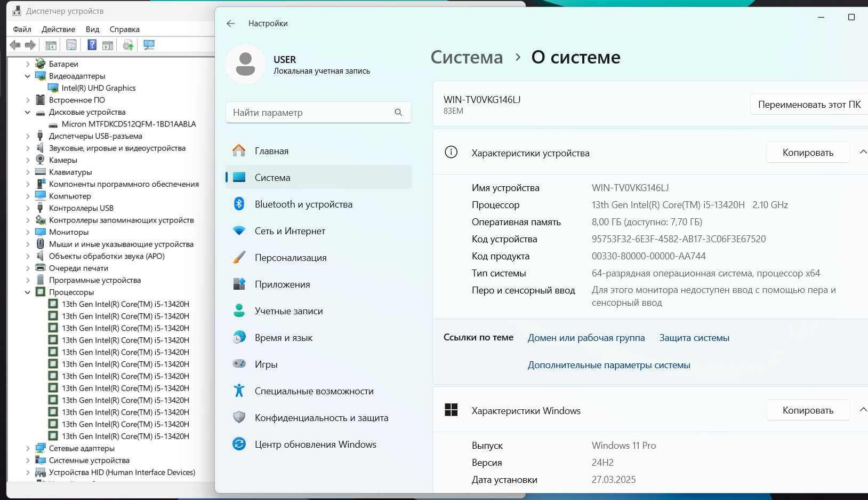Collapse the Характеристики Windows section chevron
The height and width of the screenshot is (500, 868).
863,410
